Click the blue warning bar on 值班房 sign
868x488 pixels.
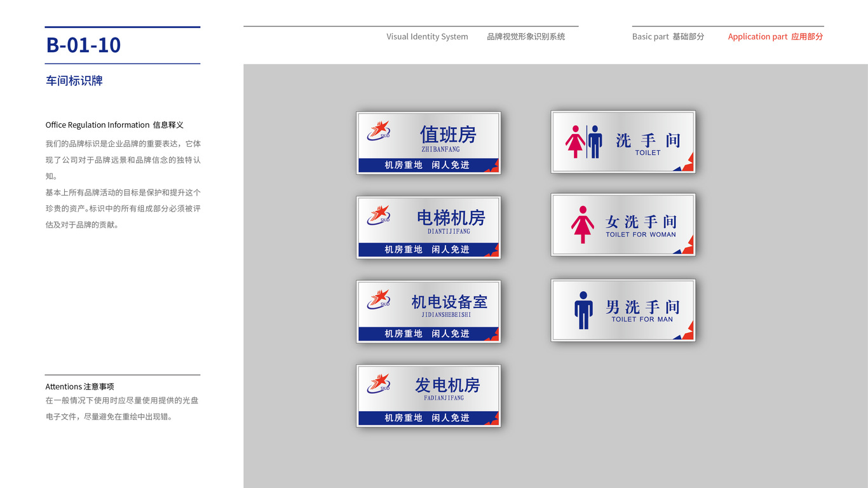tap(428, 165)
